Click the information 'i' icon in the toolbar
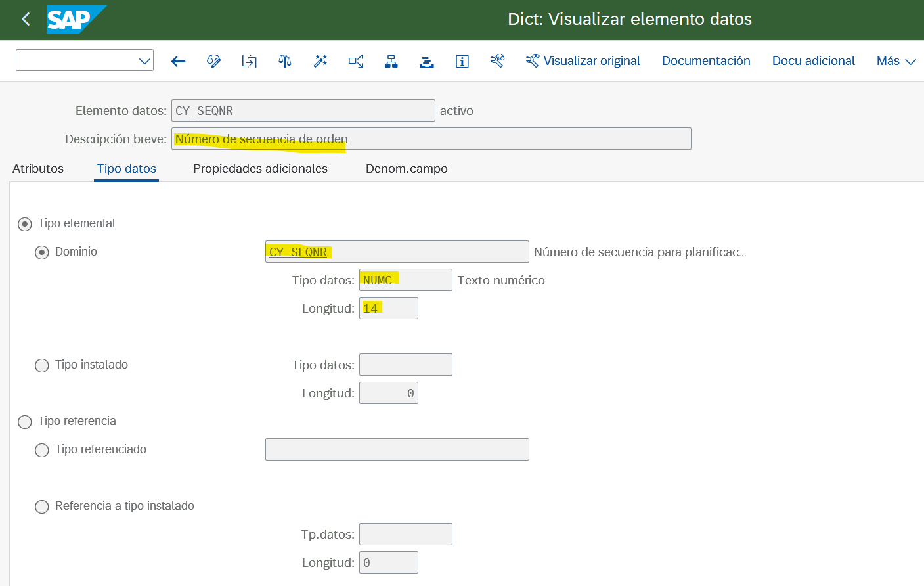The image size is (924, 586). pyautogui.click(x=462, y=61)
